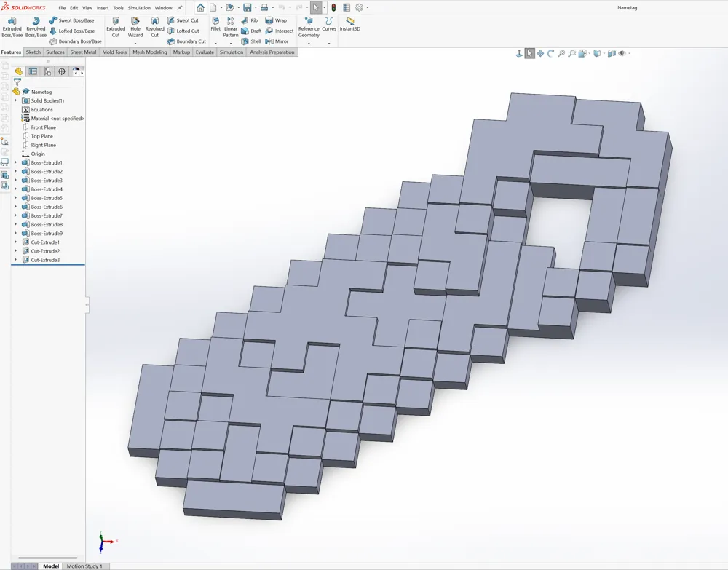This screenshot has width=728, height=570.
Task: Click the coordinate triad in graphics corner
Action: pos(107,542)
